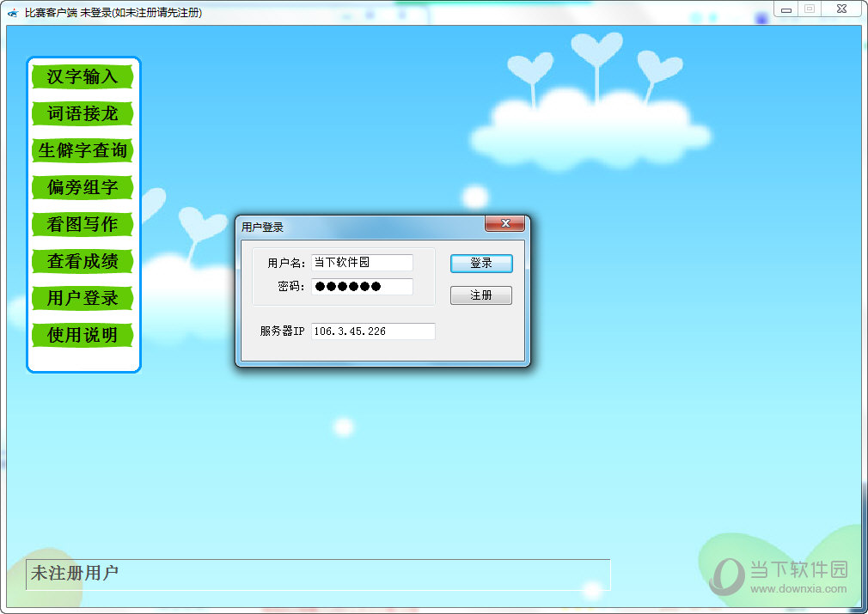
Task: Open the 使用说明 help entry
Action: click(x=83, y=335)
